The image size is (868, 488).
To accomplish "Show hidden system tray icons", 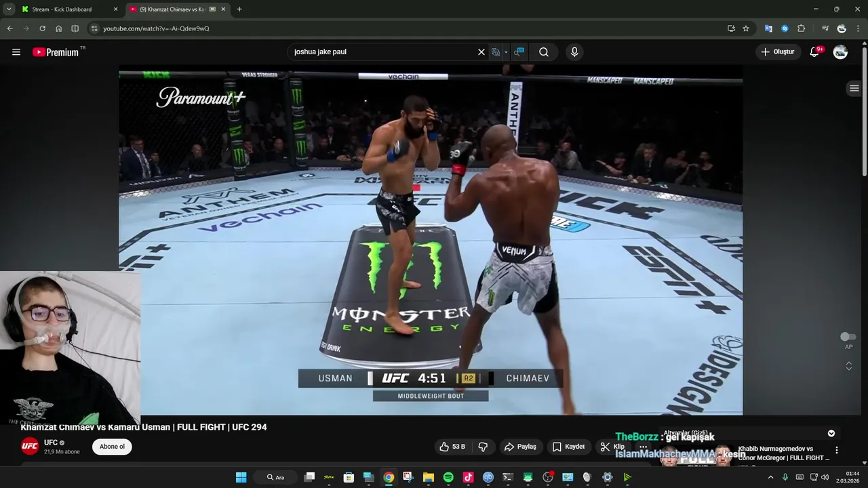I will pyautogui.click(x=770, y=477).
